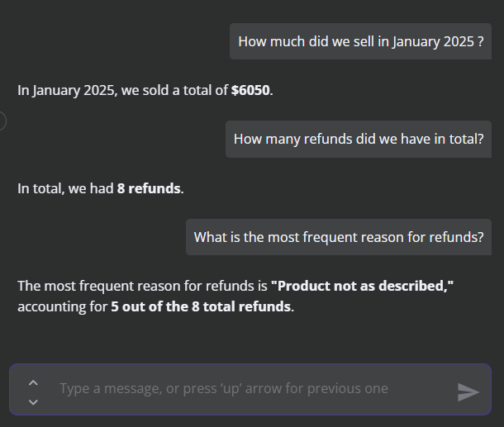
Task: Select the 'How much did we sell' bubble
Action: (x=360, y=41)
